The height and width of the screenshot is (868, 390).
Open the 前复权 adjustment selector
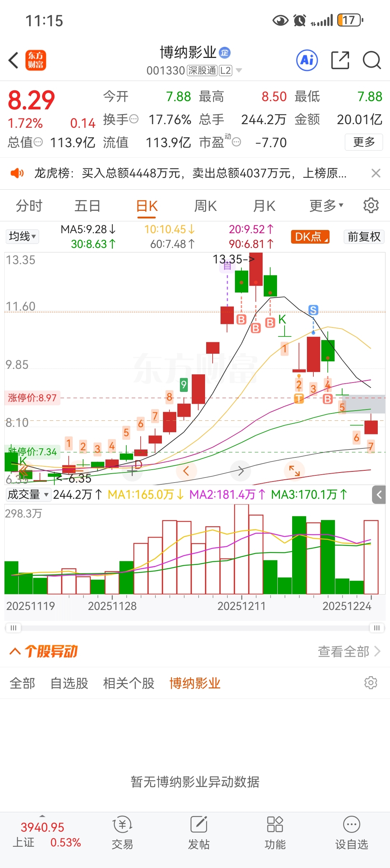(x=364, y=237)
